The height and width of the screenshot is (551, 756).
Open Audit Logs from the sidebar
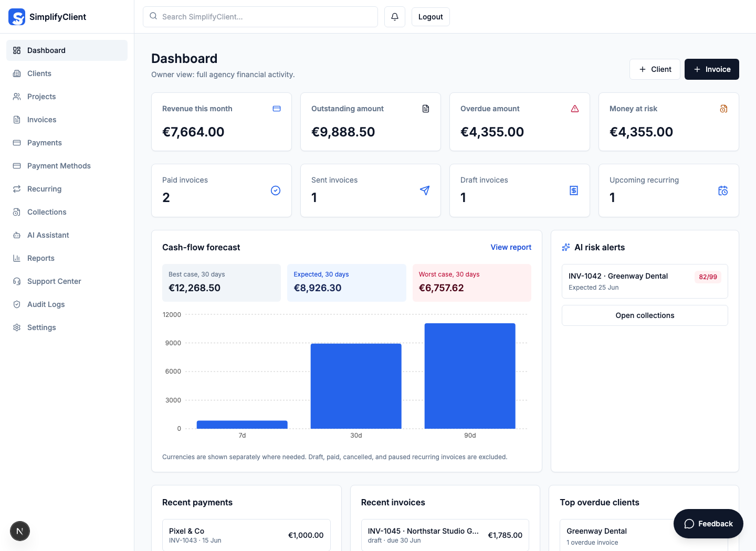[67, 304]
